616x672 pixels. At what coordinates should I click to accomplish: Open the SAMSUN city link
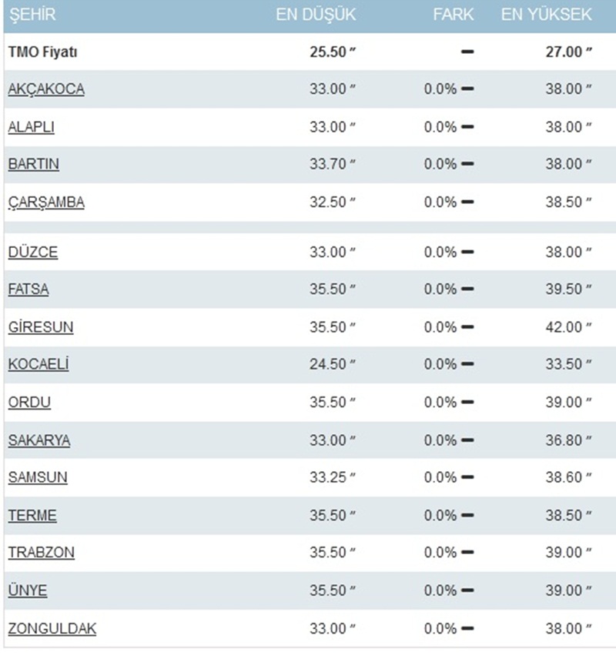coord(38,477)
